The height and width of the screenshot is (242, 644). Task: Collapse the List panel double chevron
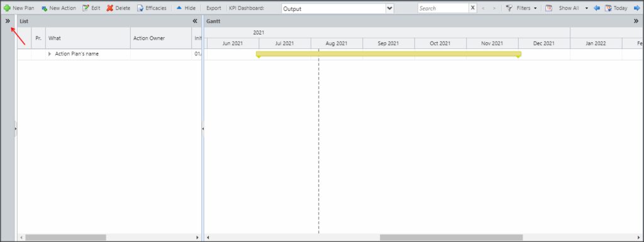tap(195, 21)
